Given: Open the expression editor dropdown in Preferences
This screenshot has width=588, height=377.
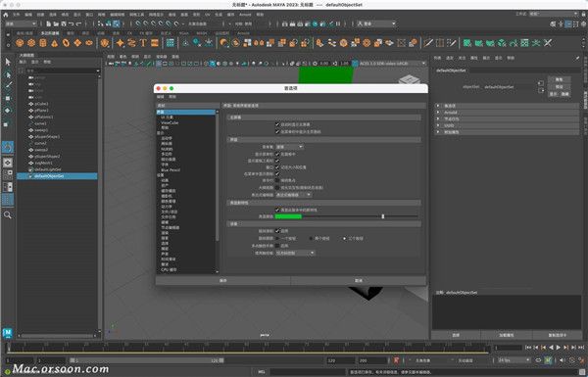Looking at the screenshot, I should point(293,195).
